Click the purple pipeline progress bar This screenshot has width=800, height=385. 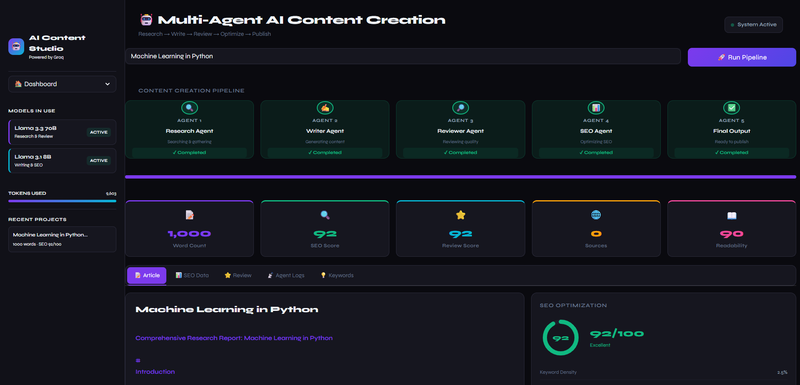click(460, 177)
